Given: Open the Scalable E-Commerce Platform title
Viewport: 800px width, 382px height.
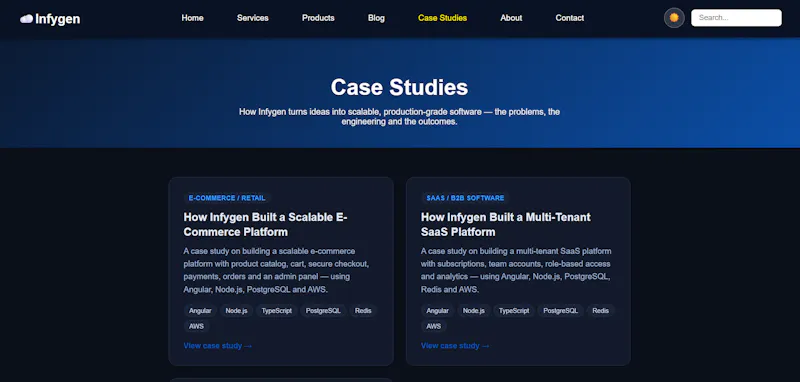Looking at the screenshot, I should coord(265,224).
